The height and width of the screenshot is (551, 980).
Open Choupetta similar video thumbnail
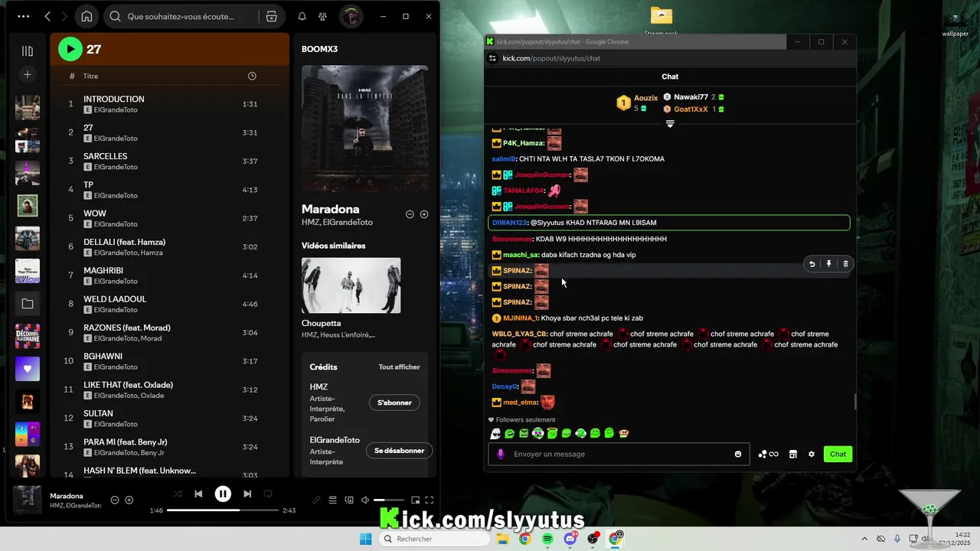tap(351, 285)
